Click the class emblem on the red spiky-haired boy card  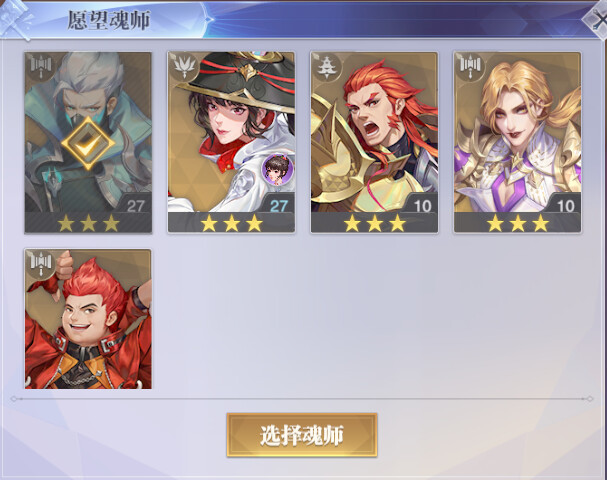(41, 263)
